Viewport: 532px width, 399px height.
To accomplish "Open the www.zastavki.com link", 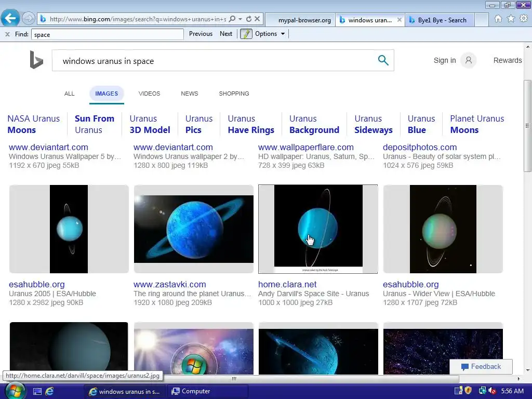I will tap(170, 284).
